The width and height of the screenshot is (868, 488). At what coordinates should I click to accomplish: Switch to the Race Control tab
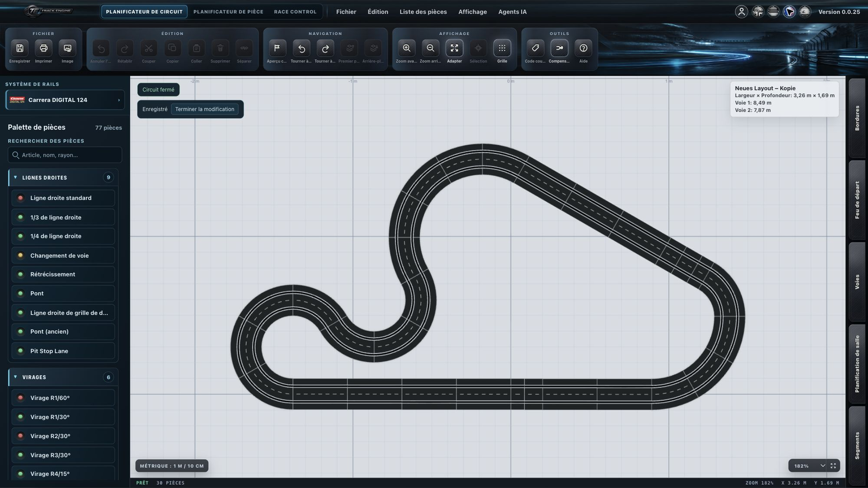(295, 11)
